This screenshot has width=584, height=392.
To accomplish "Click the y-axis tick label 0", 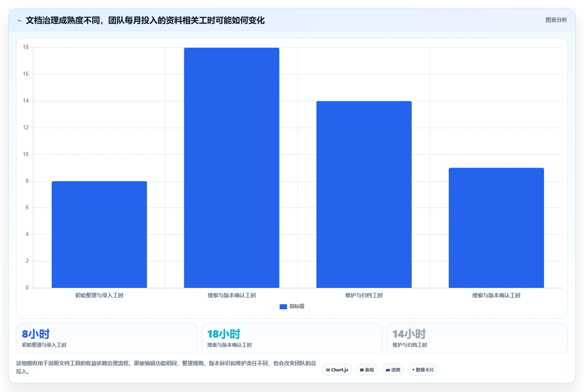I will point(27,288).
